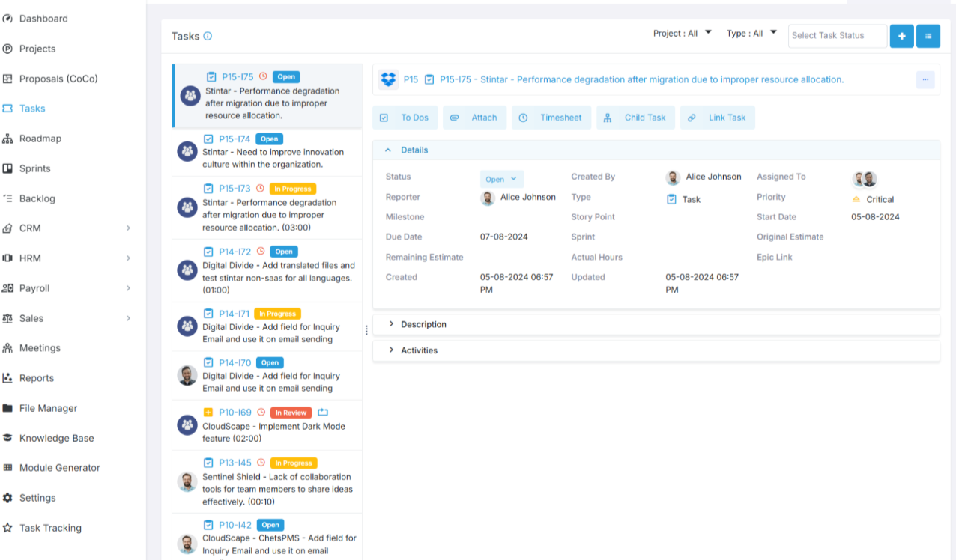The height and width of the screenshot is (560, 956).
Task: Go to Sprints in the sidebar
Action: (35, 168)
